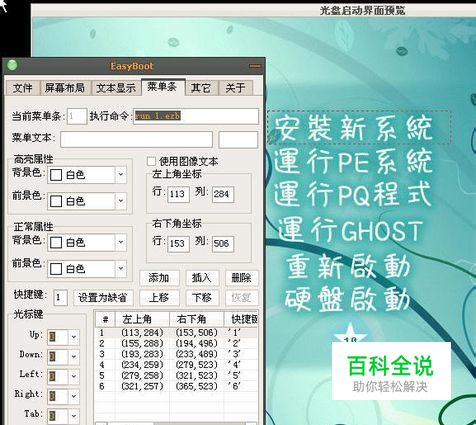Click the # column header
This screenshot has width=476, height=425.
point(105,320)
